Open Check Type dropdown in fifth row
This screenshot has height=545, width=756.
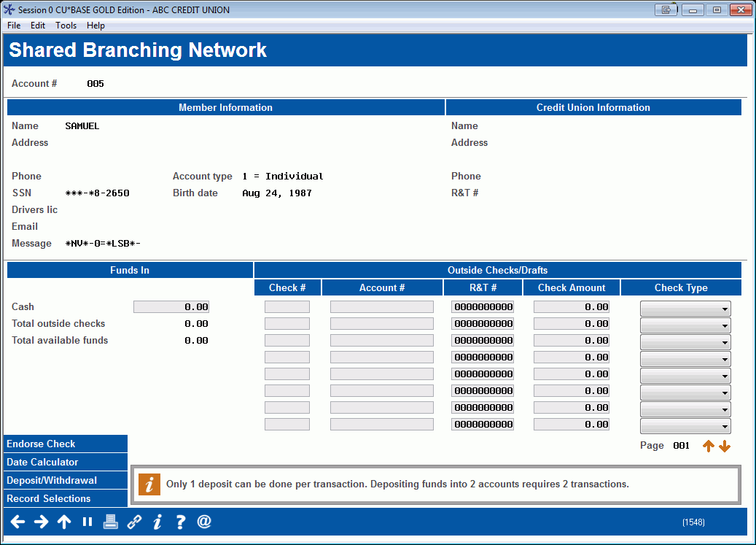pyautogui.click(x=685, y=376)
